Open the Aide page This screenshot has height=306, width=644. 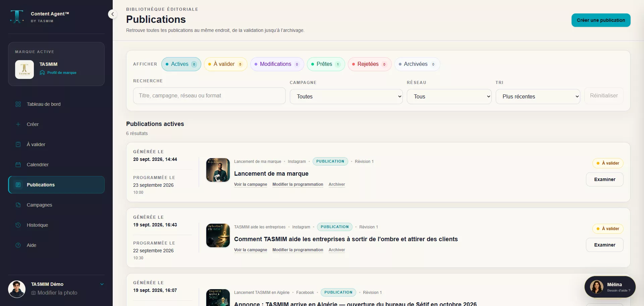[x=56, y=245]
